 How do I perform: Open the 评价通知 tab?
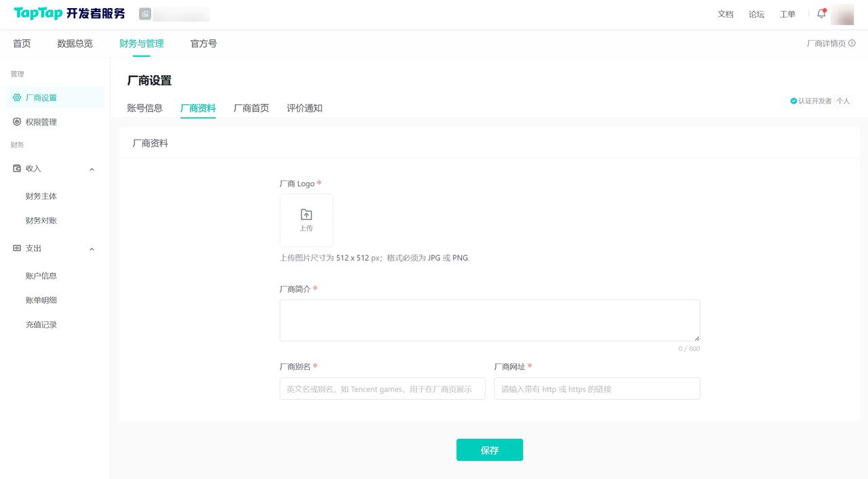pos(304,108)
